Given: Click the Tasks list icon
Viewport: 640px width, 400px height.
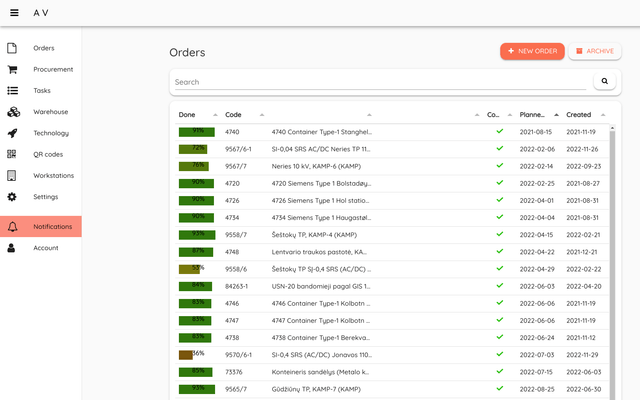Looking at the screenshot, I should (12, 91).
